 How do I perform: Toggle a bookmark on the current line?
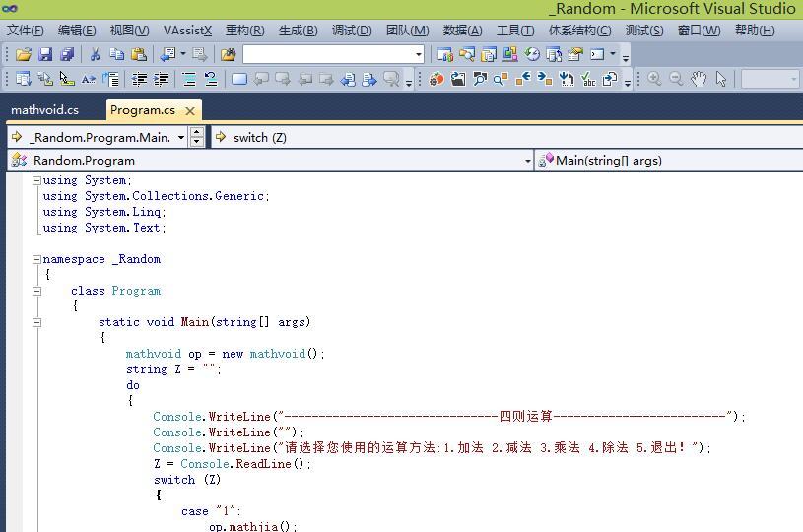[239, 80]
